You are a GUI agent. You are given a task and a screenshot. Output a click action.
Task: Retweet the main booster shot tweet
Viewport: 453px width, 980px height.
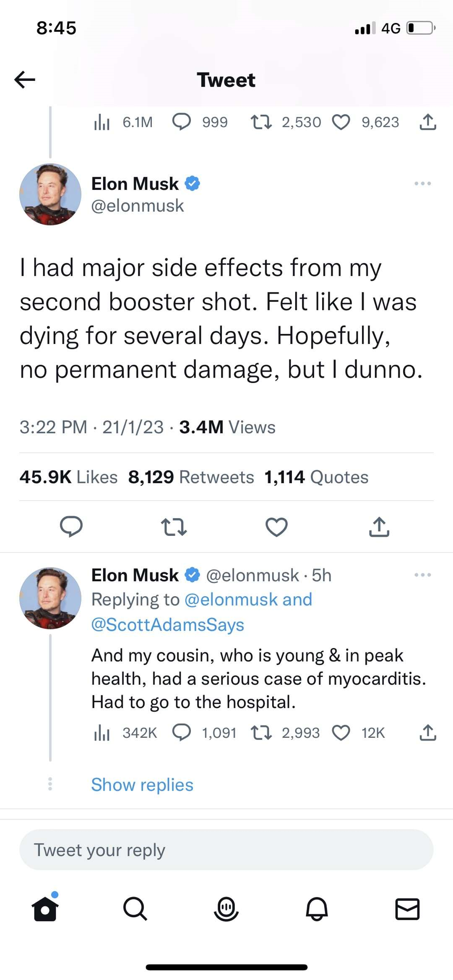pos(174,527)
